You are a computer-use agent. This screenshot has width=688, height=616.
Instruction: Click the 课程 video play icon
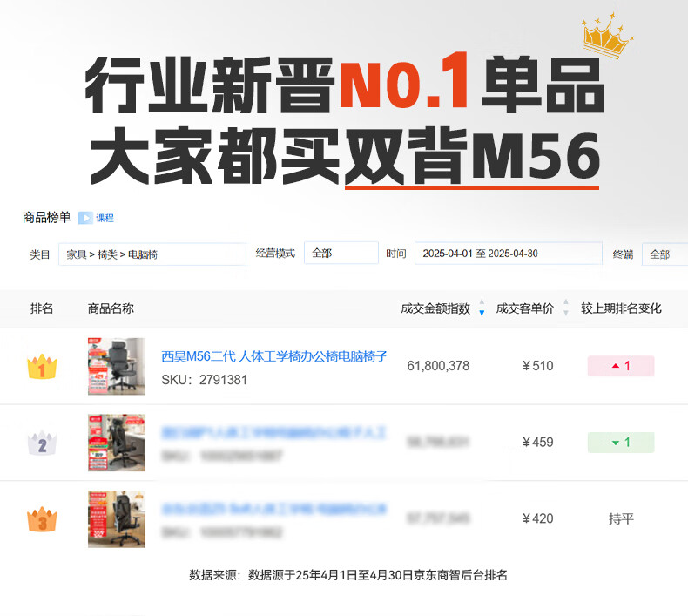click(x=85, y=218)
